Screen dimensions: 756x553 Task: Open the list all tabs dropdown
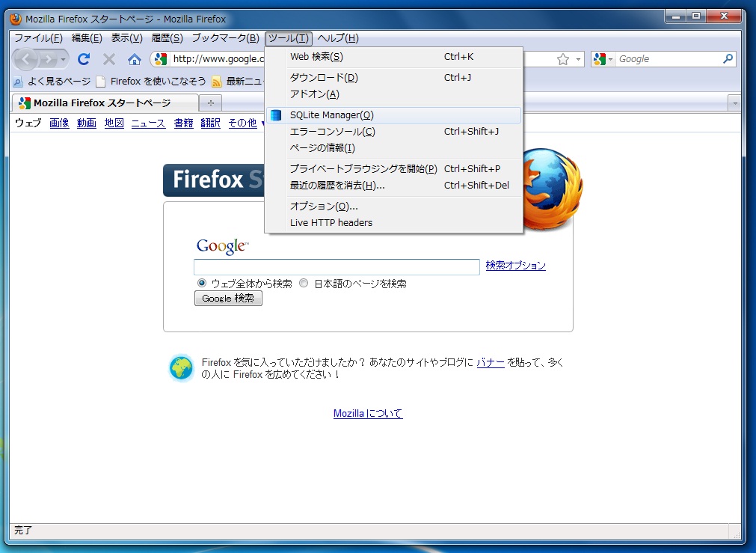click(735, 103)
